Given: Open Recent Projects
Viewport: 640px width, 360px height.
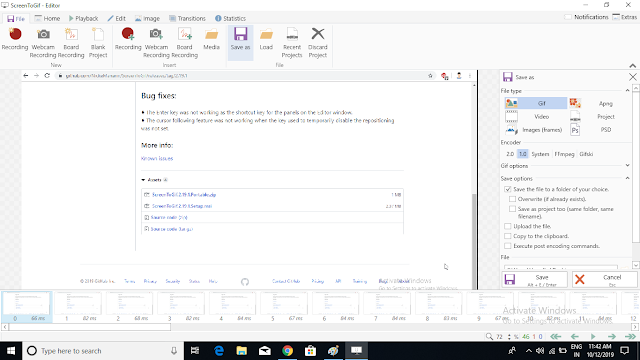Looking at the screenshot, I should click(292, 43).
